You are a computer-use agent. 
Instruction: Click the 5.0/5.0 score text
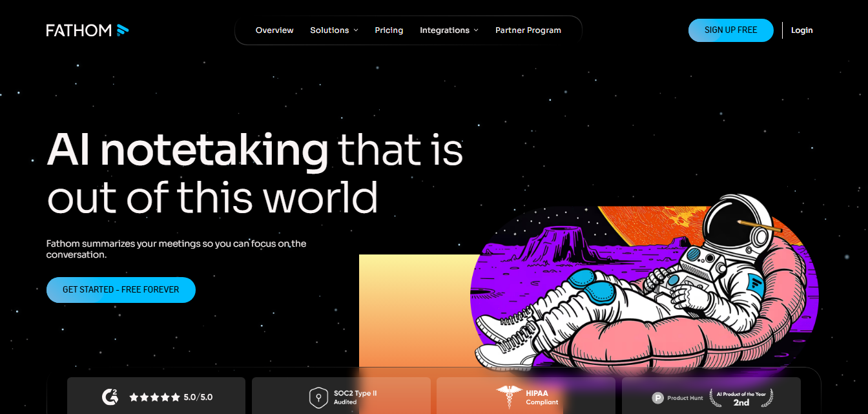pyautogui.click(x=199, y=397)
